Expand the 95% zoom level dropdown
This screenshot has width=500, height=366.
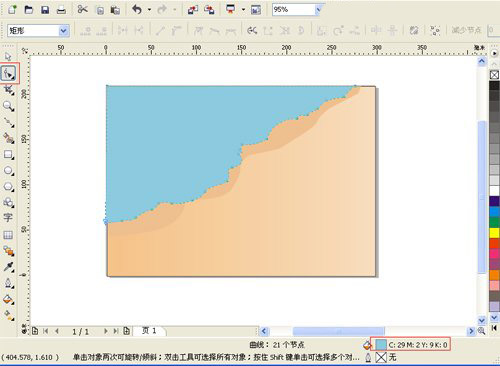click(x=319, y=10)
